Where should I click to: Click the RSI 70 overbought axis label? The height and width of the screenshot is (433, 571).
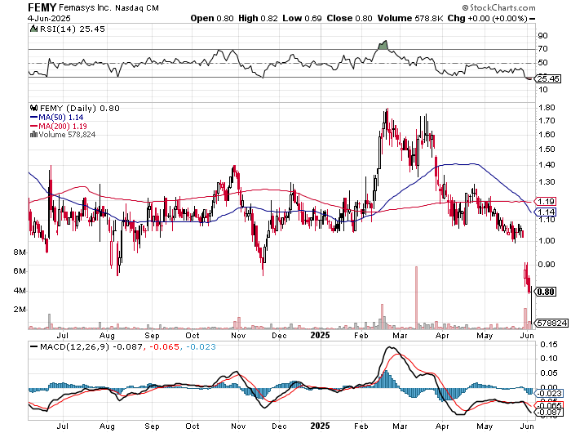click(x=543, y=49)
